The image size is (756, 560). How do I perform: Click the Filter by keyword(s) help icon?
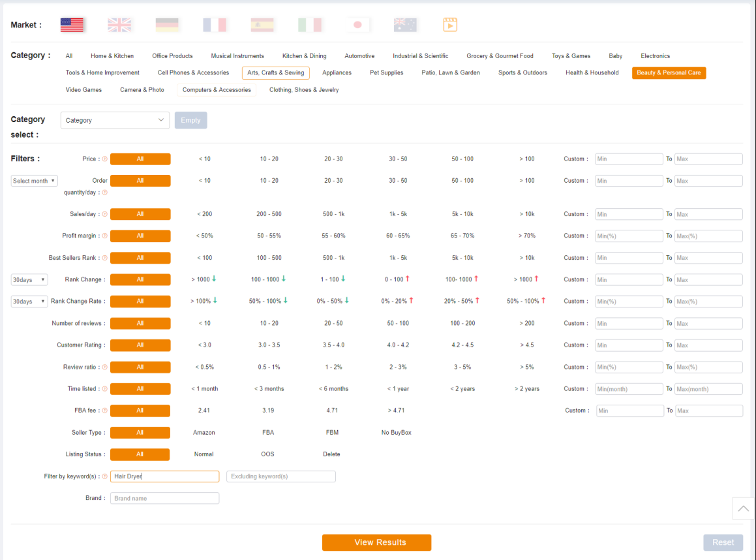(x=104, y=476)
